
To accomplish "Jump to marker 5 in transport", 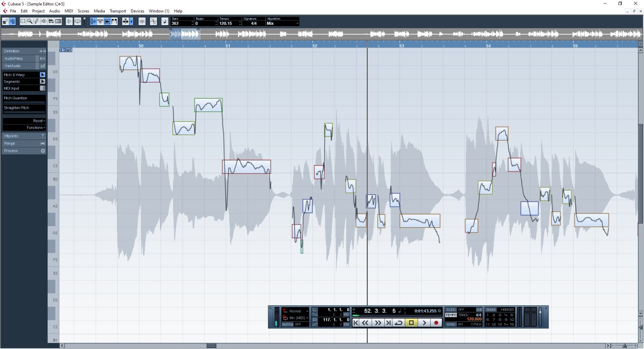I will tap(512, 315).
